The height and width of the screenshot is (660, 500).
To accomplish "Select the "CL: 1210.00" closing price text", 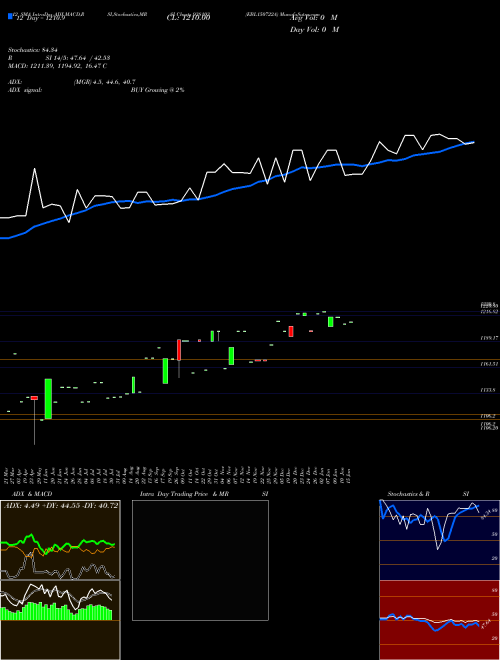I will click(x=188, y=18).
